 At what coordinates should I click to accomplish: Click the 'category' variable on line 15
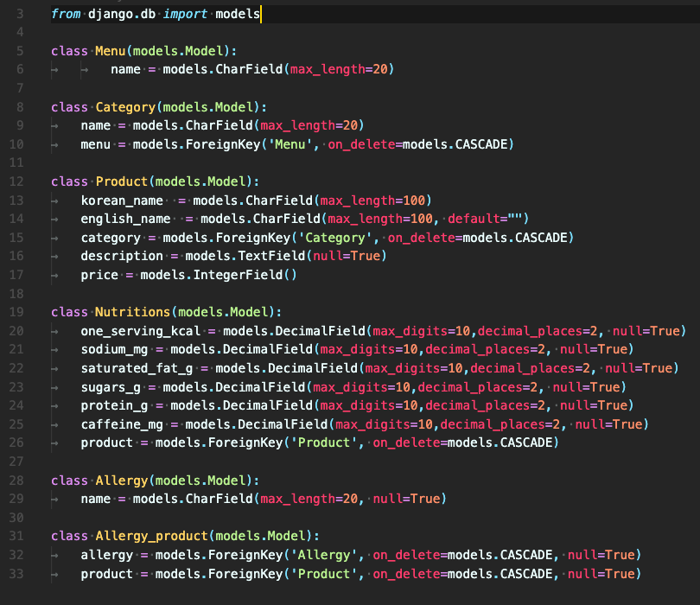(x=111, y=238)
